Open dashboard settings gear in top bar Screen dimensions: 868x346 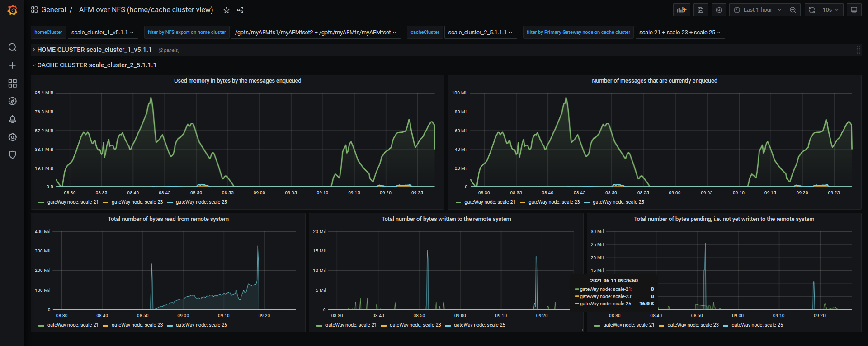718,10
